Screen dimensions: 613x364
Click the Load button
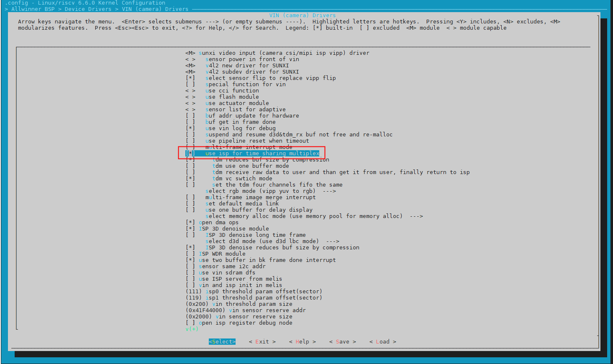pyautogui.click(x=382, y=342)
